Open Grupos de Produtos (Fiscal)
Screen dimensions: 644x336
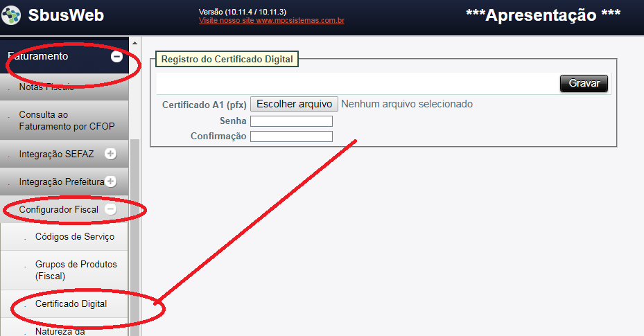tap(76, 269)
